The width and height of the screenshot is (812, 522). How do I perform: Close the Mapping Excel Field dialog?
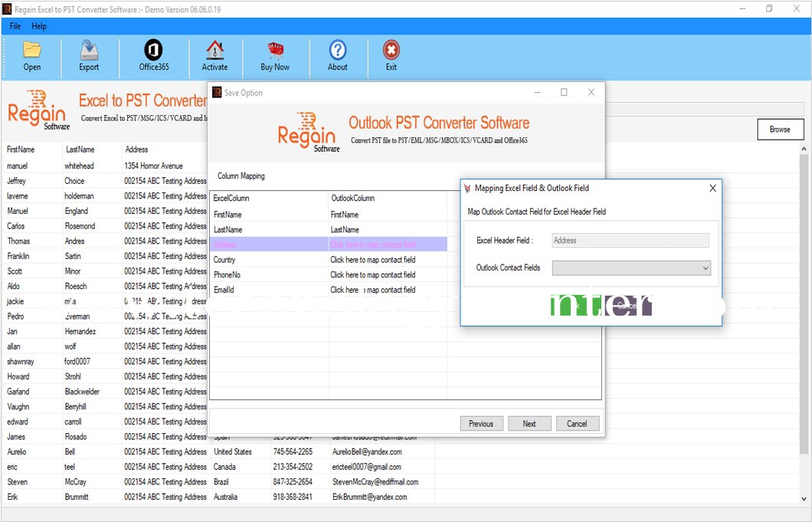[712, 188]
